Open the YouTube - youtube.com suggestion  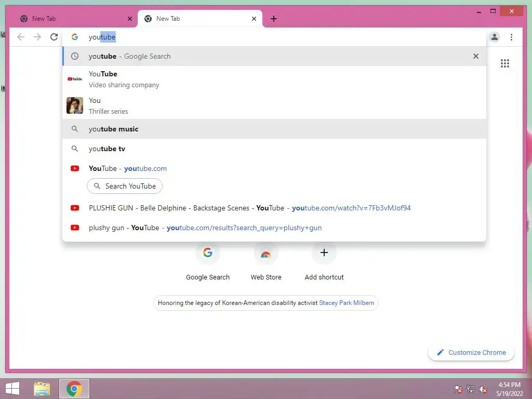point(274,168)
